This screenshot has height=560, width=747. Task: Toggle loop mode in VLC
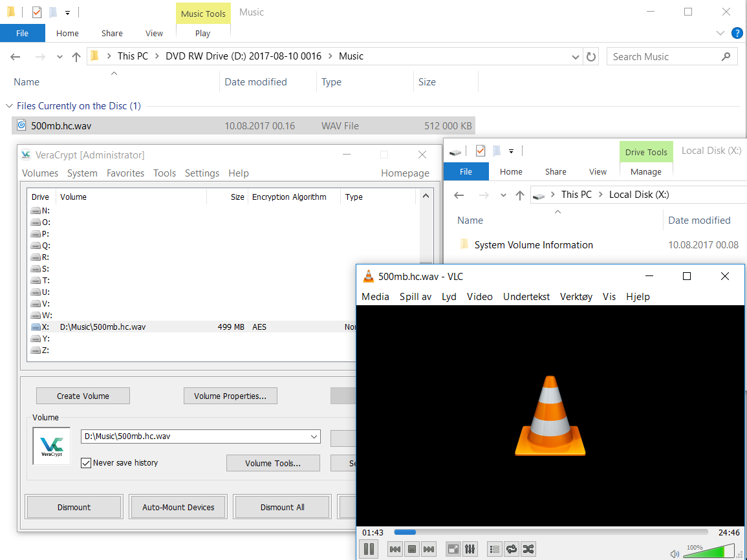pyautogui.click(x=512, y=549)
